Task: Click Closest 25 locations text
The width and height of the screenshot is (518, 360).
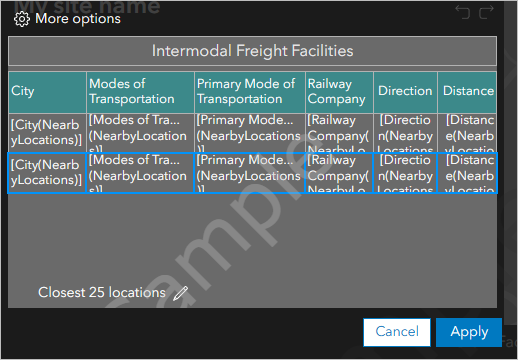Action: pos(102,292)
